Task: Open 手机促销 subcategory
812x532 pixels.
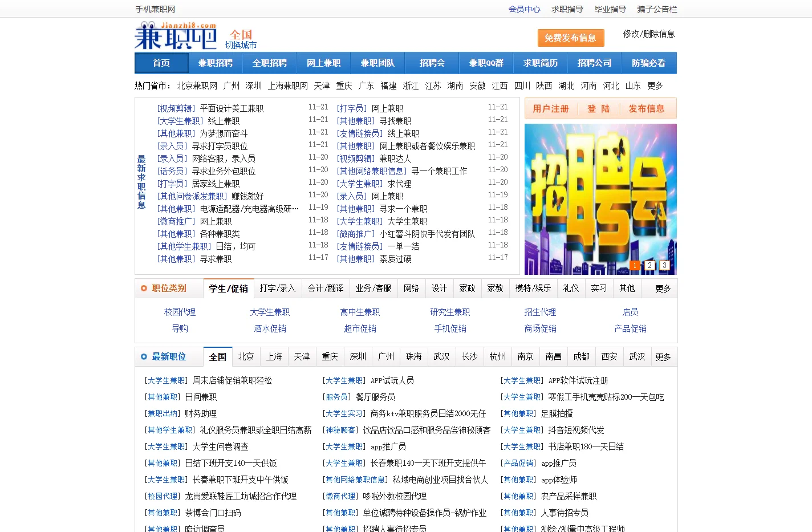Action: (450, 328)
